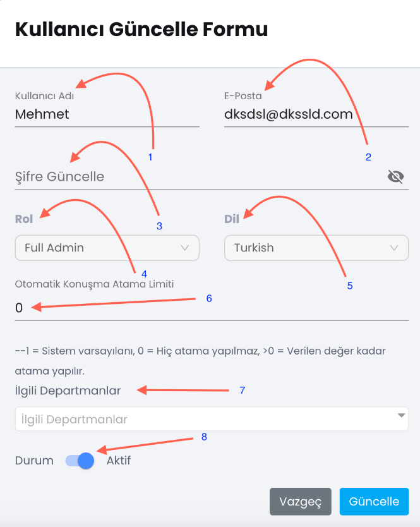Click the Vazgeç button
Image resolution: width=420 pixels, height=527 pixels.
pos(301,502)
